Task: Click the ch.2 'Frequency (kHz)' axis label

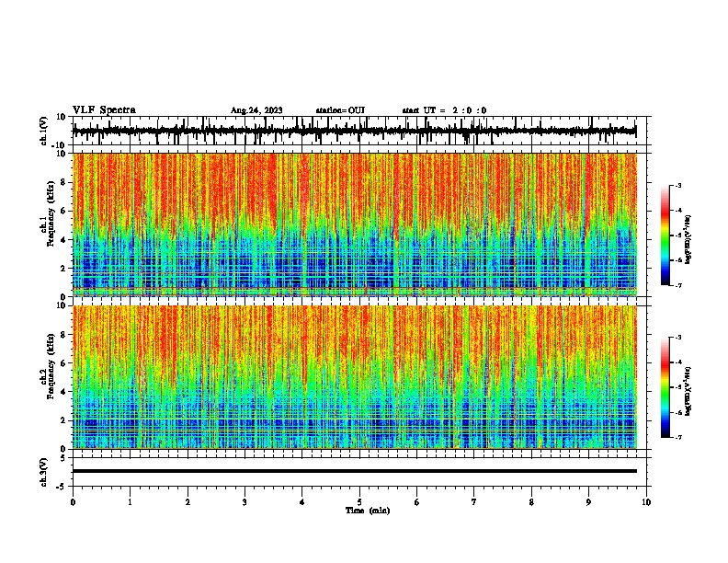Action: 51,366
